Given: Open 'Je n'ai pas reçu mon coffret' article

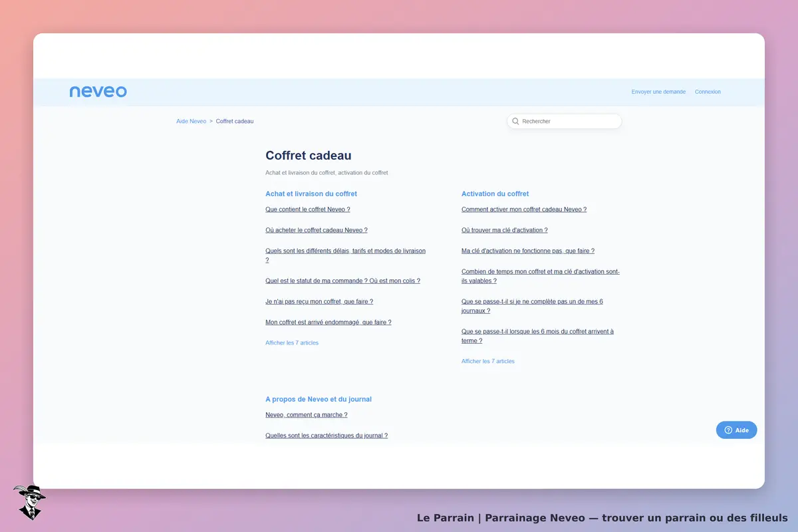Looking at the screenshot, I should point(319,302).
